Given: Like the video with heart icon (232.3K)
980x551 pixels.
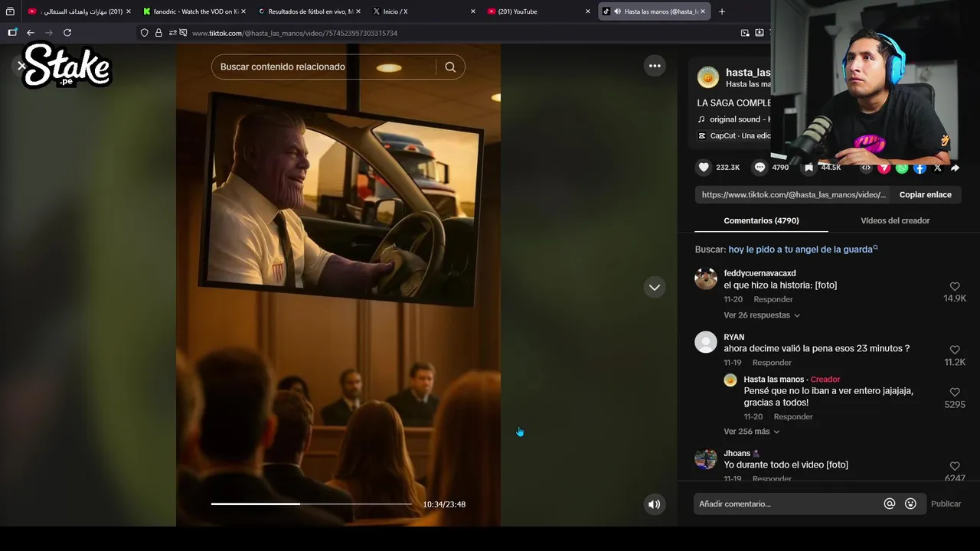Looking at the screenshot, I should 704,167.
